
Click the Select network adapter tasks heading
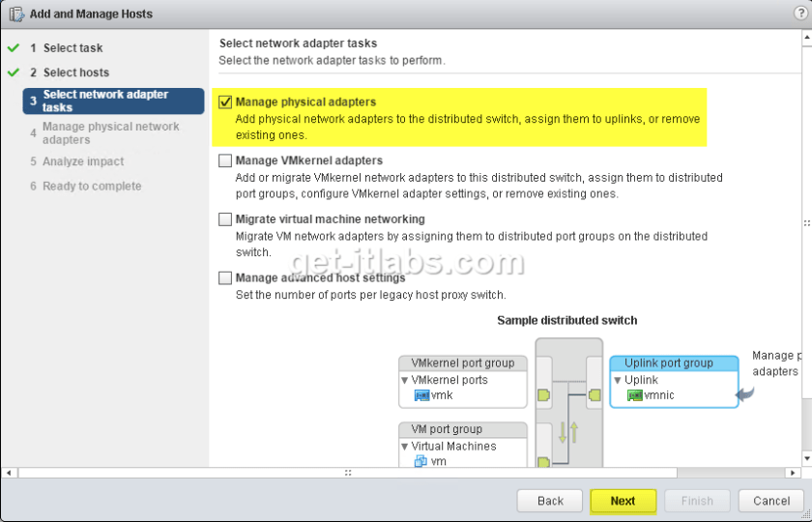click(x=299, y=43)
